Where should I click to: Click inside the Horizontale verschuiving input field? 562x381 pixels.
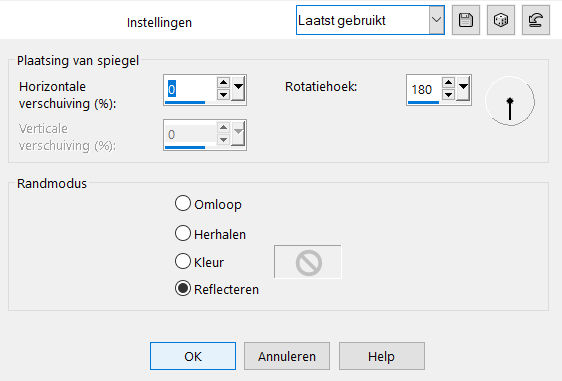(x=190, y=89)
